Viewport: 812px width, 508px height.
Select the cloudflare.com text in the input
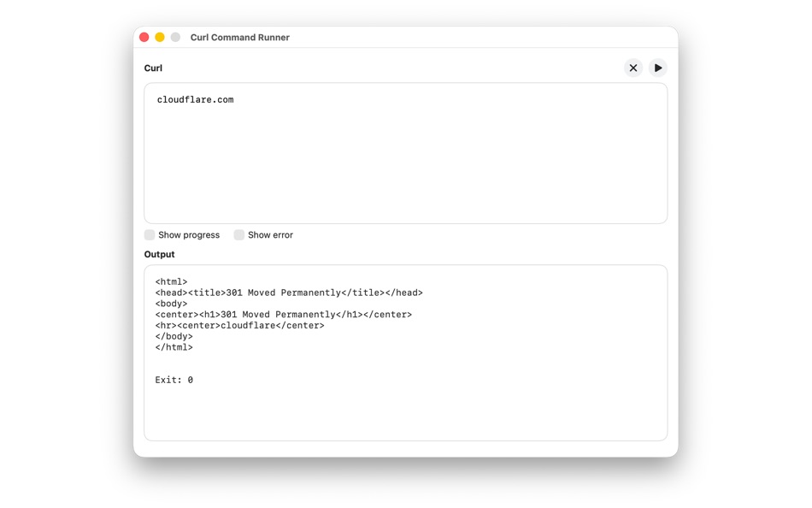pos(194,99)
